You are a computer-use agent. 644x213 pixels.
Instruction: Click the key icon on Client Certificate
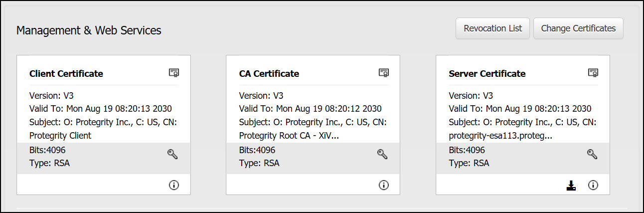tap(172, 154)
